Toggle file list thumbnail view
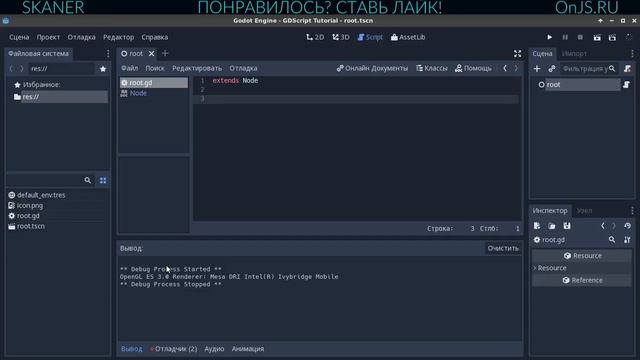The width and height of the screenshot is (640, 360). point(103,180)
